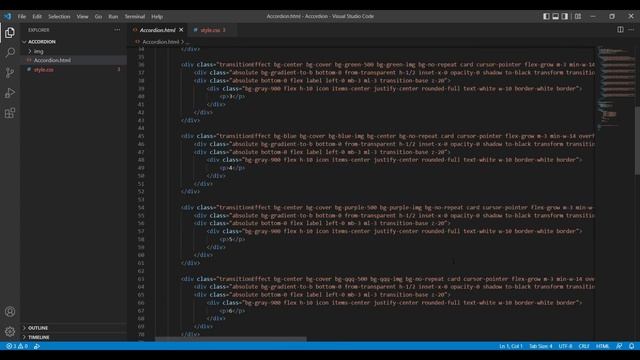640x360 pixels.
Task: Open the Run and Debug view
Action: click(x=10, y=93)
